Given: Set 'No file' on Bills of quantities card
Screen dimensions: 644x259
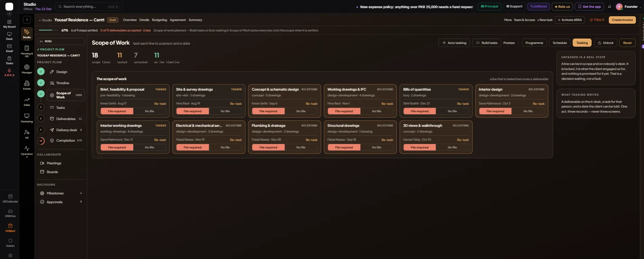Looking at the screenshot, I should (452, 111).
